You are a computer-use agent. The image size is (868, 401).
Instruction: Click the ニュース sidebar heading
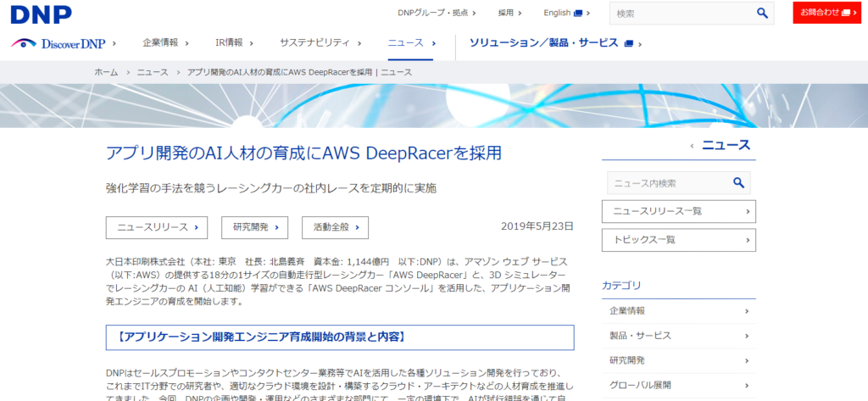(x=726, y=145)
